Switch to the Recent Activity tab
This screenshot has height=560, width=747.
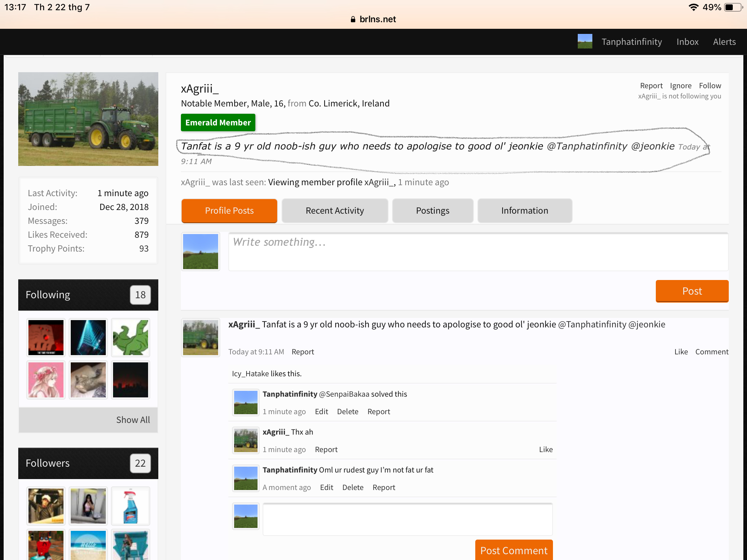pyautogui.click(x=335, y=210)
